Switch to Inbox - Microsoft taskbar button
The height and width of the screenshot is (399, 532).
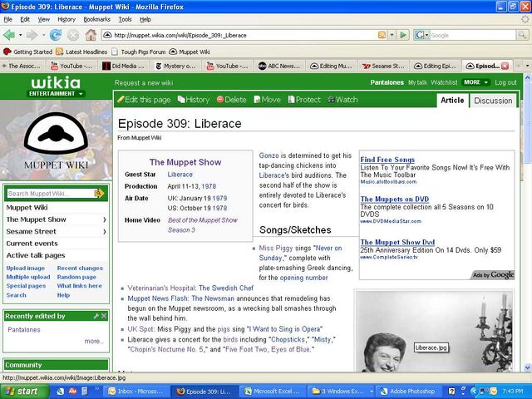pos(135,392)
